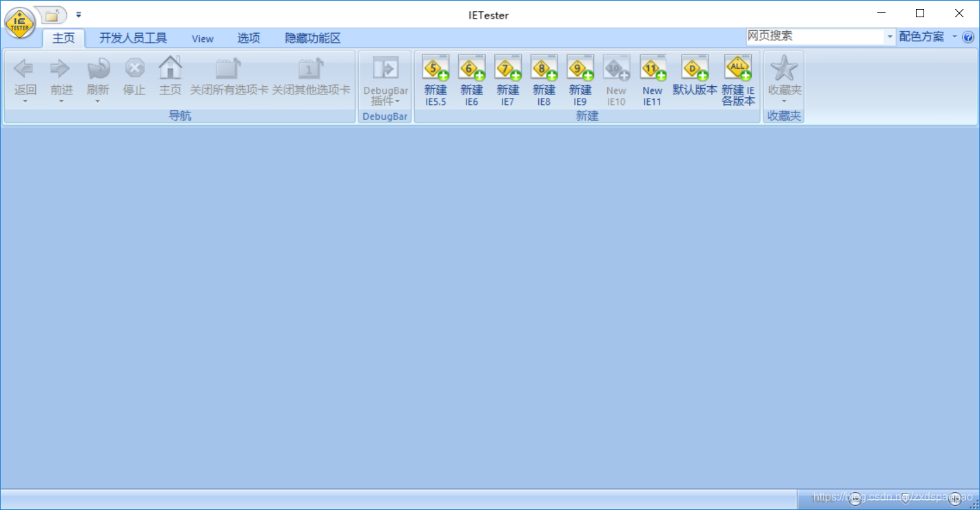Create a new IE6 tab

click(471, 81)
